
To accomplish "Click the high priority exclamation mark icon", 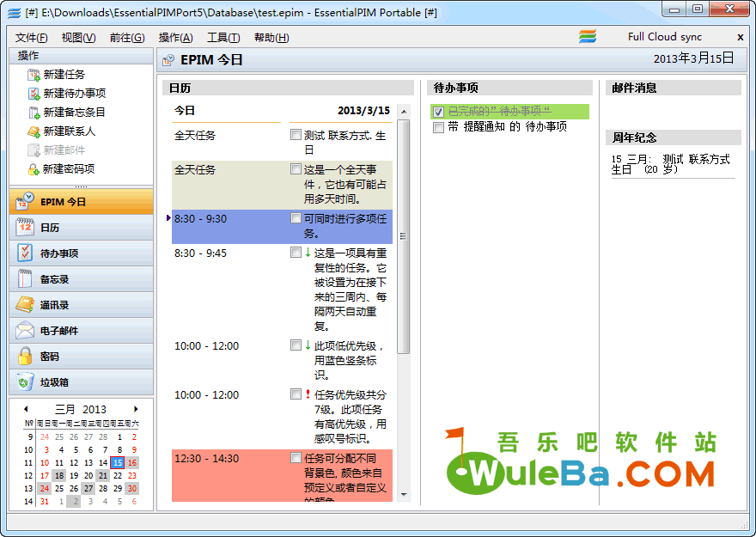I will [x=308, y=394].
